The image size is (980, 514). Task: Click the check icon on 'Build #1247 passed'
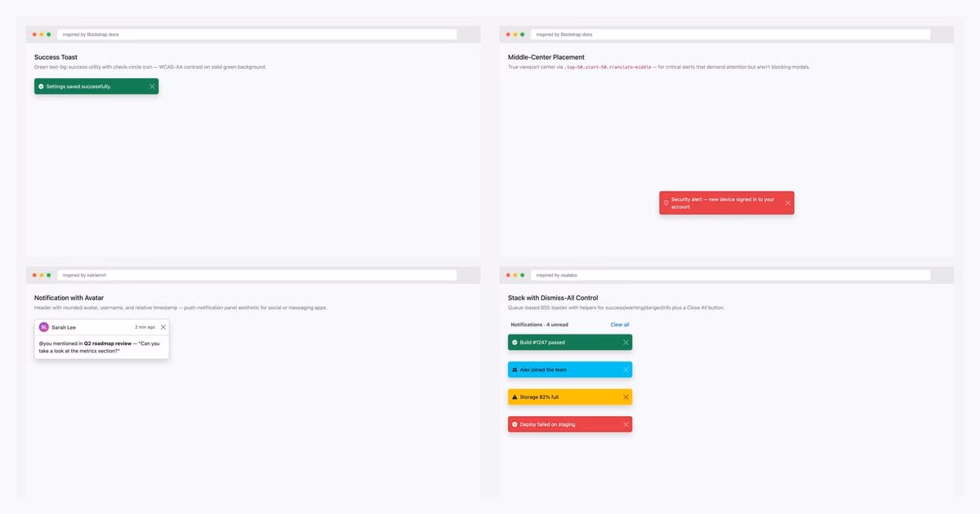[x=514, y=343]
